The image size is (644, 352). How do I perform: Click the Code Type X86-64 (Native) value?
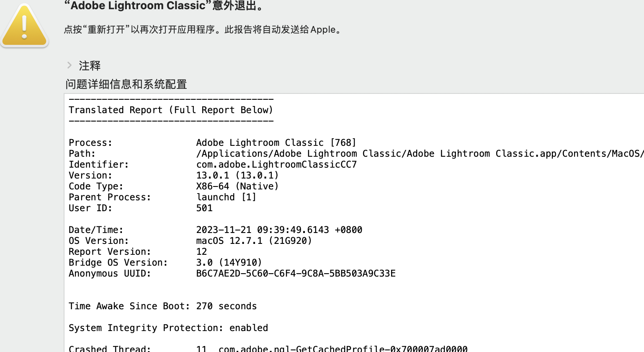point(237,186)
